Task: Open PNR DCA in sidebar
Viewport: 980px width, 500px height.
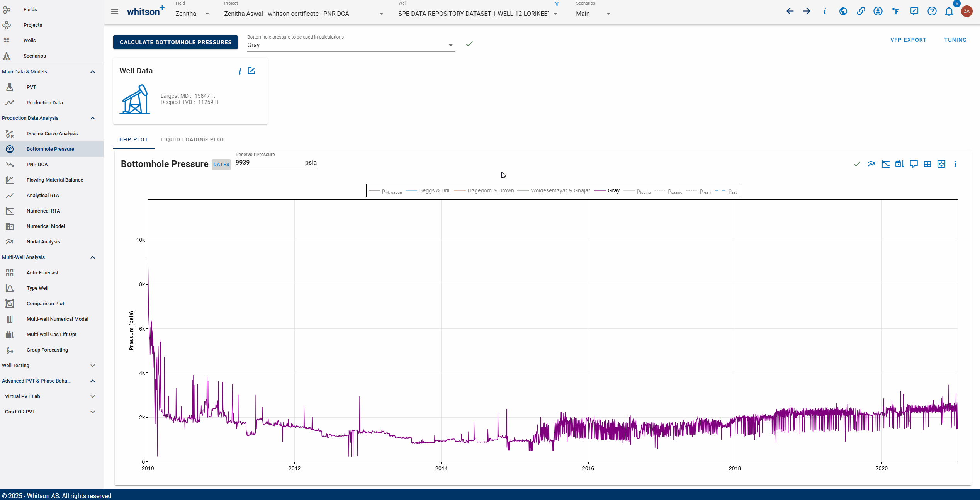Action: pyautogui.click(x=52, y=165)
